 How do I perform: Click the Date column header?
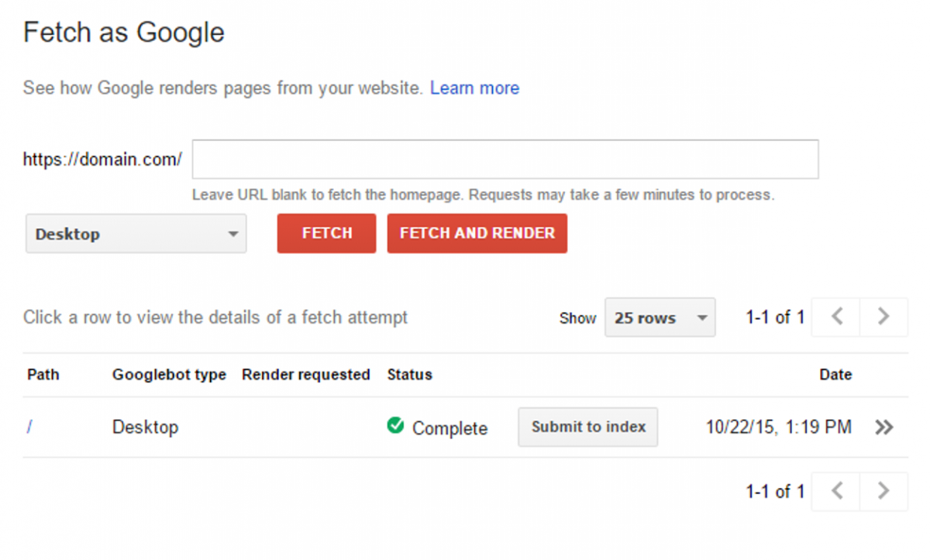[835, 374]
